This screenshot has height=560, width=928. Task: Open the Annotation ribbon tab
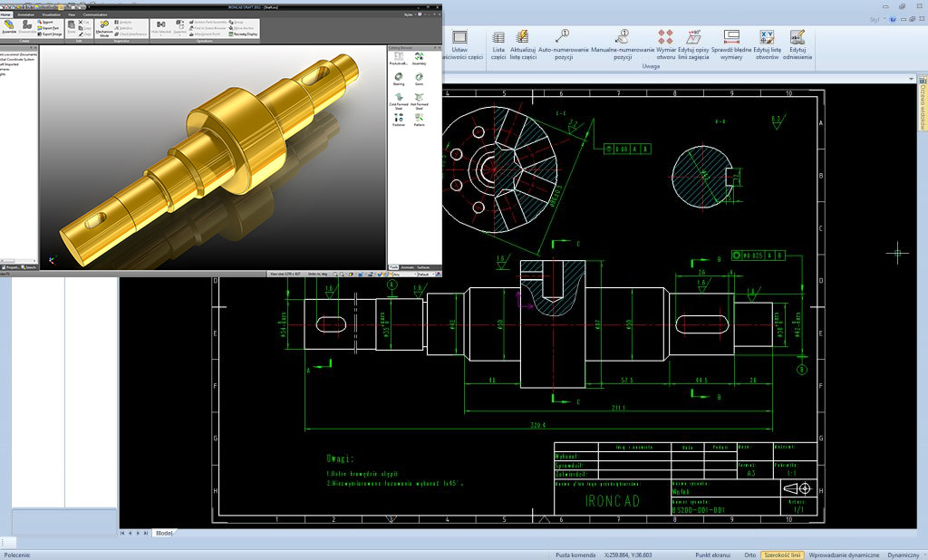point(24,15)
